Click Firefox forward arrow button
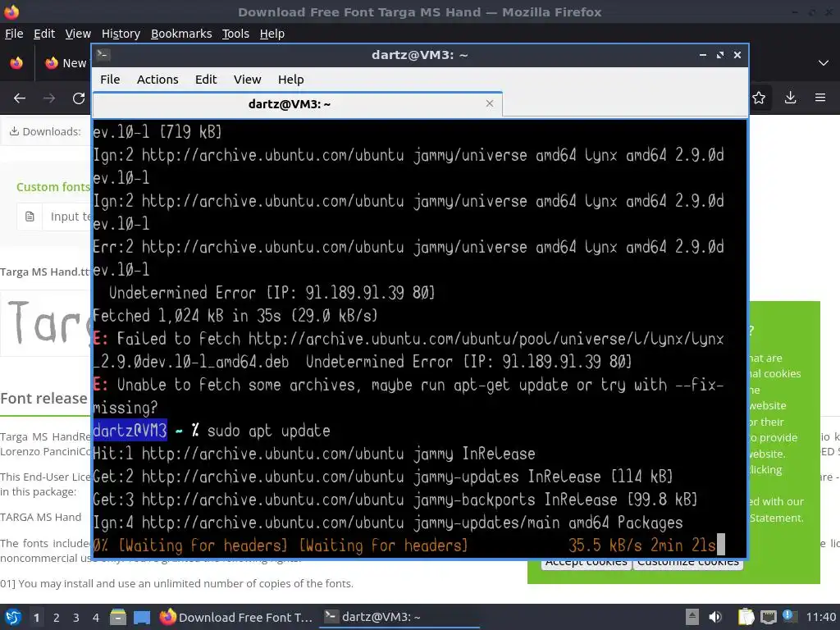 pyautogui.click(x=48, y=98)
